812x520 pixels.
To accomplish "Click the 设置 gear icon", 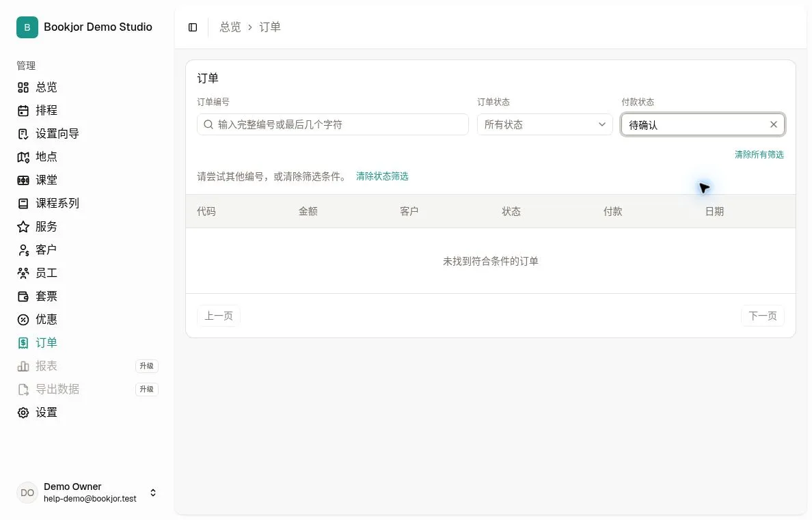I will pos(23,413).
